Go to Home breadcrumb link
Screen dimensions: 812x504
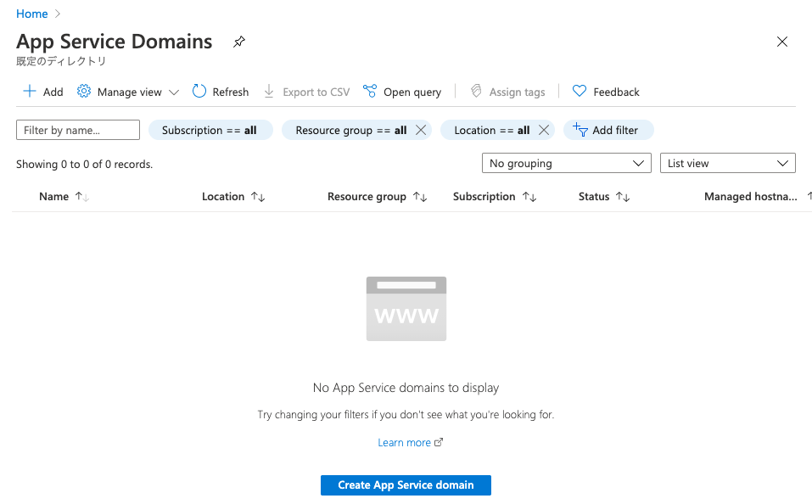(31, 14)
